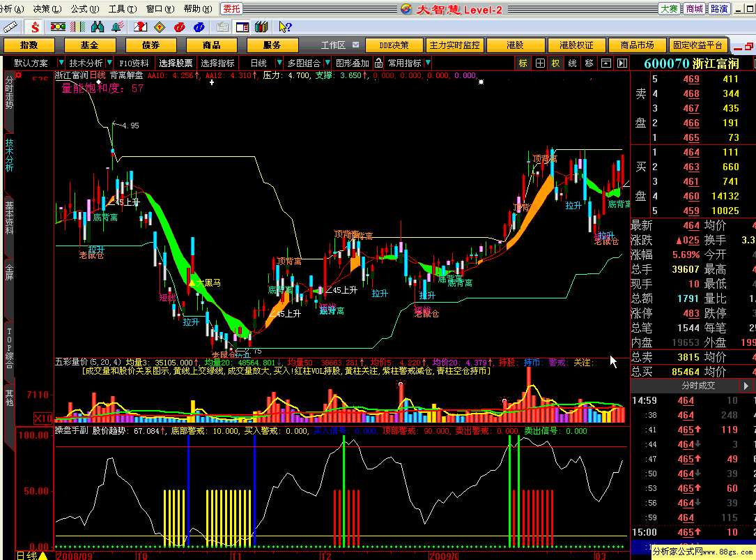Click 图形叠加 toolbar item
The height and width of the screenshot is (560, 756).
[x=353, y=63]
